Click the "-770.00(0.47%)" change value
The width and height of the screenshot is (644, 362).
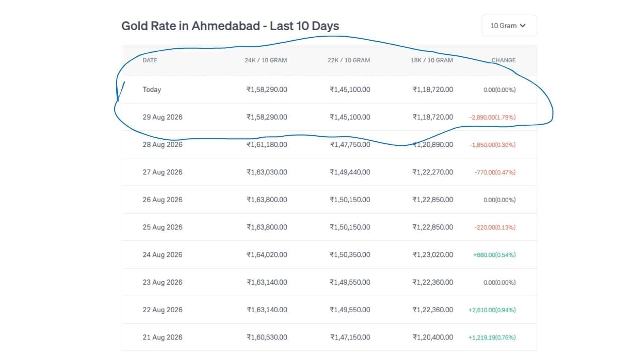click(495, 173)
